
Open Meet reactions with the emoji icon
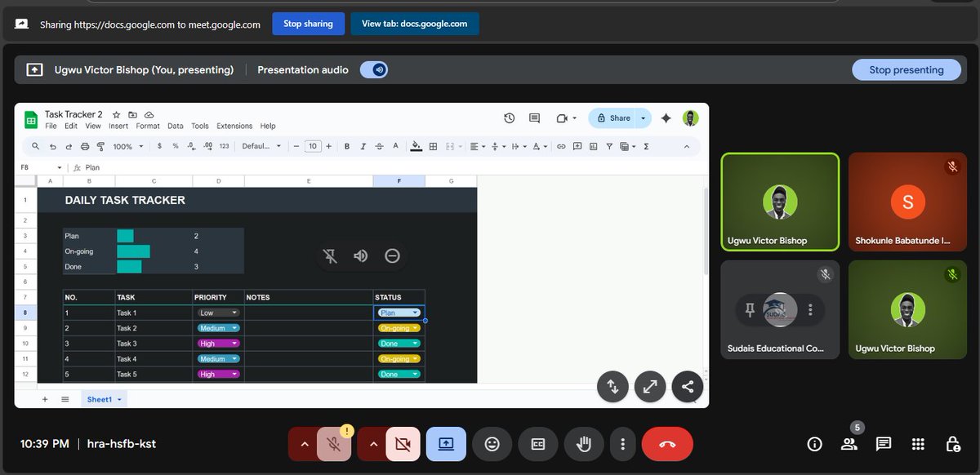pos(492,444)
